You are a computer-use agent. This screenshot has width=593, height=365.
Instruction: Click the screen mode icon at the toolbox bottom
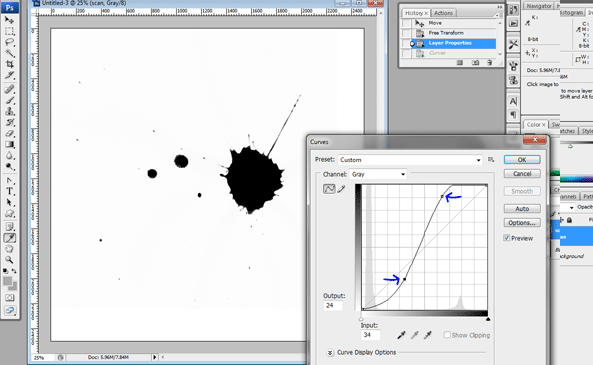point(9,311)
